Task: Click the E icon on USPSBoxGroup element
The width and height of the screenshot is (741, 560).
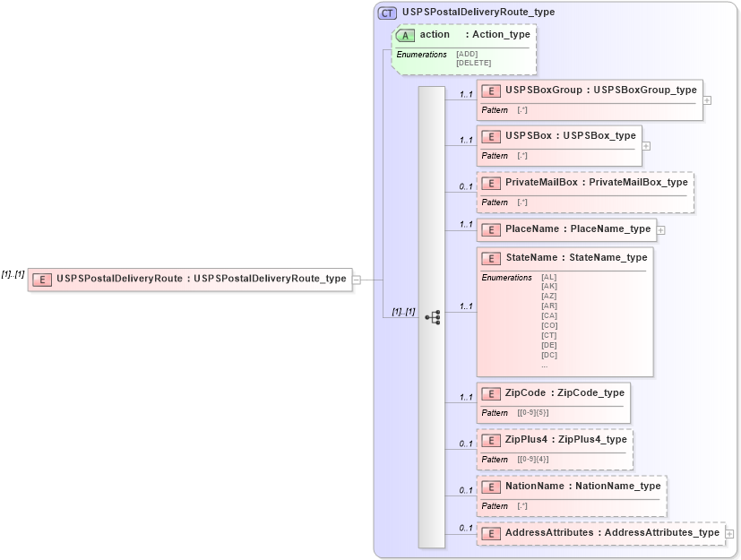Action: 491,91
